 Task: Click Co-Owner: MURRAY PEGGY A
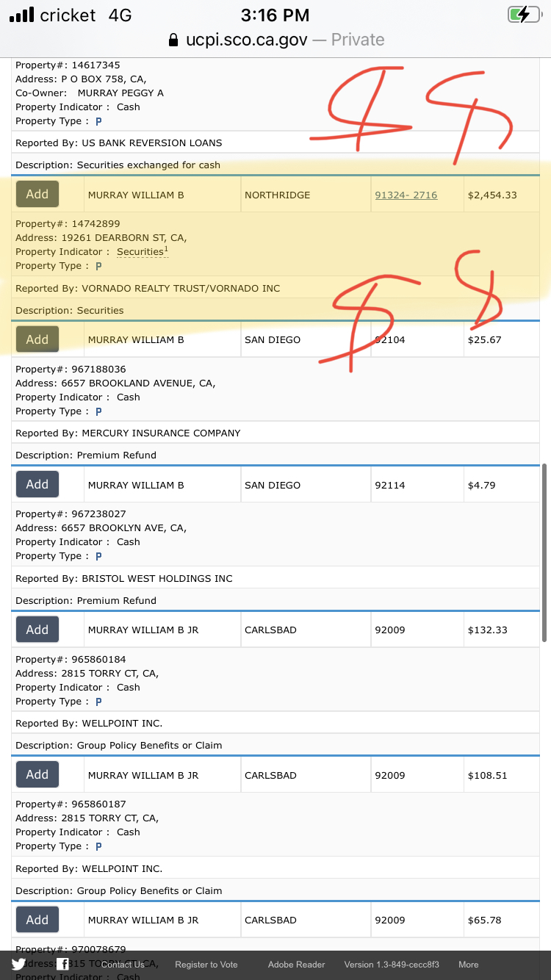coord(90,93)
